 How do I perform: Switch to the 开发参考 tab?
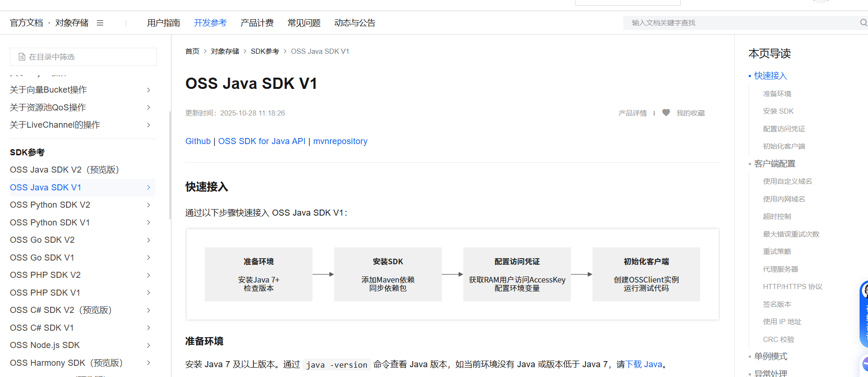coord(210,23)
